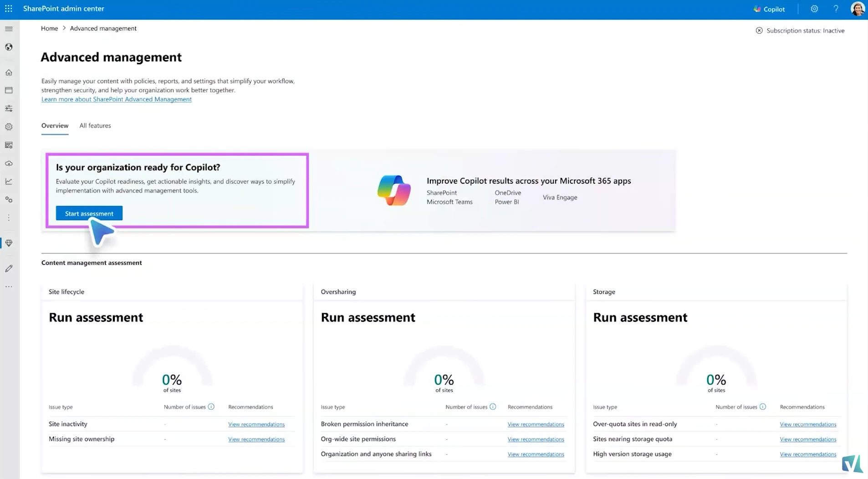Click the Content management assessment heading
Screen dimensions: 868x479
(x=92, y=263)
